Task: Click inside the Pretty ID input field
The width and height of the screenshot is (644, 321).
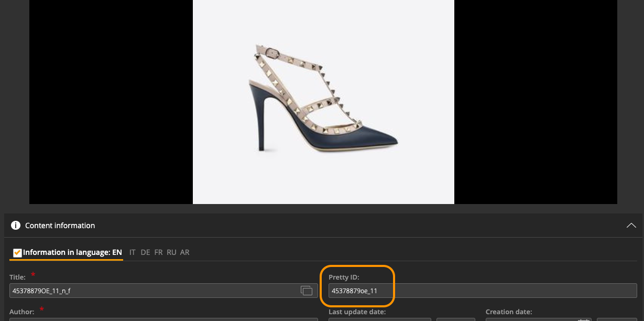Action: point(483,291)
